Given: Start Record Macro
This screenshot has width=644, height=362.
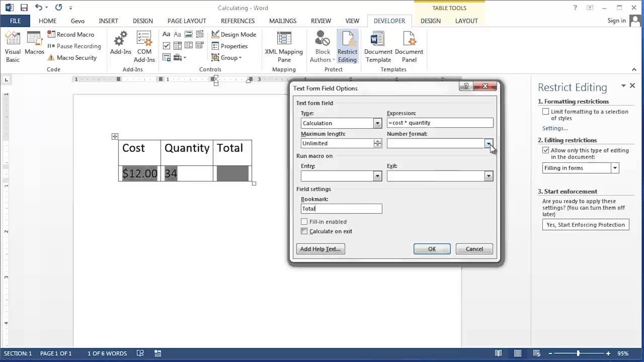Looking at the screenshot, I should pyautogui.click(x=71, y=35).
